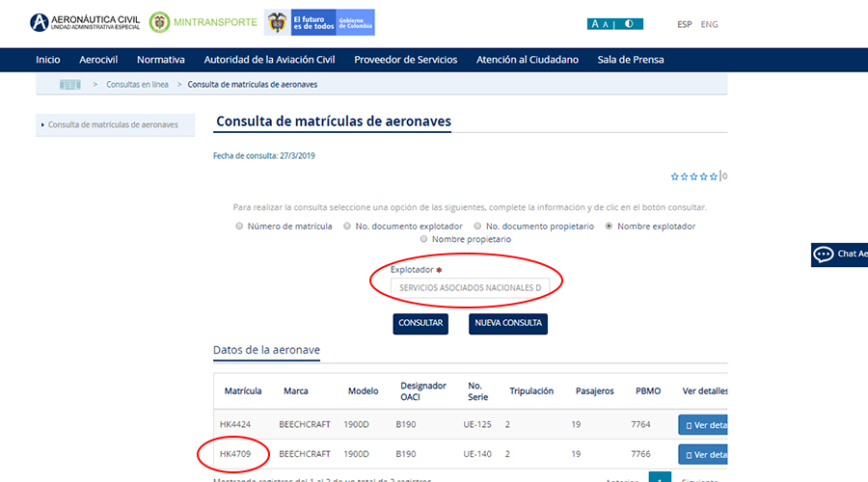The image size is (868, 482).
Task: Select the No. documento propietario option
Action: click(477, 226)
